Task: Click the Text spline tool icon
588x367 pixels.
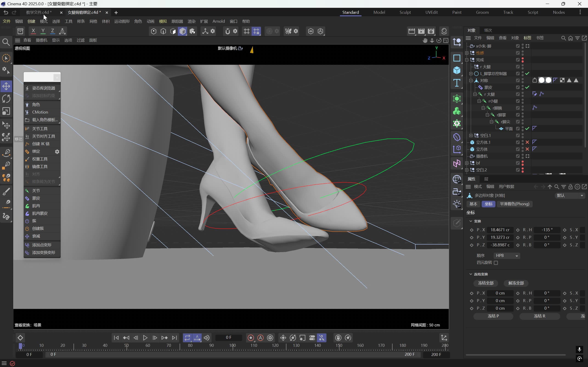Action: pyautogui.click(x=457, y=83)
